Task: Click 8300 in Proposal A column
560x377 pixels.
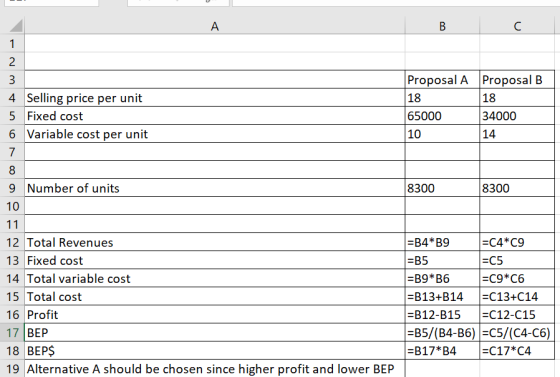Action: (442, 188)
